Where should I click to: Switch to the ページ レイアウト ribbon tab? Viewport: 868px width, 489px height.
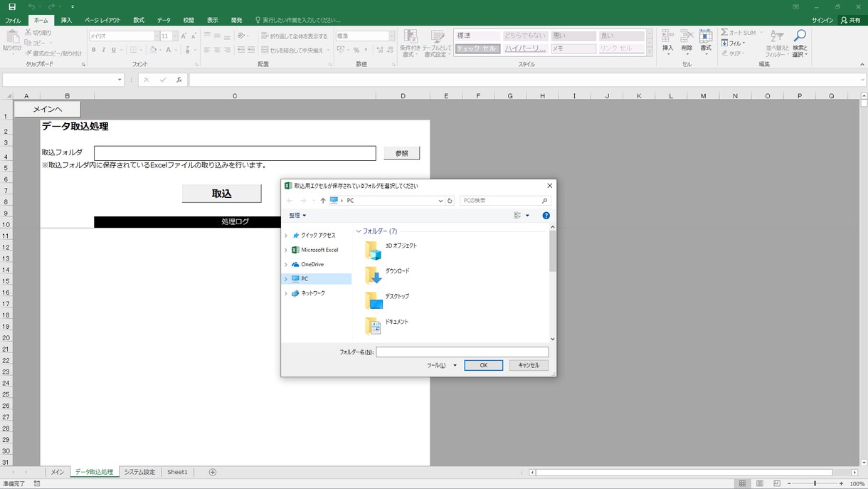(x=102, y=20)
